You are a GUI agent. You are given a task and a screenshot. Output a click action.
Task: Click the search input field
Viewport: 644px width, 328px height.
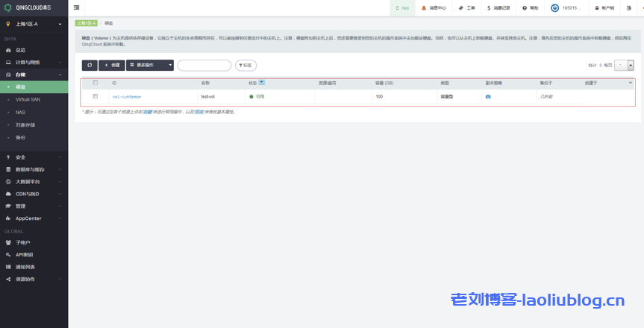[204, 66]
